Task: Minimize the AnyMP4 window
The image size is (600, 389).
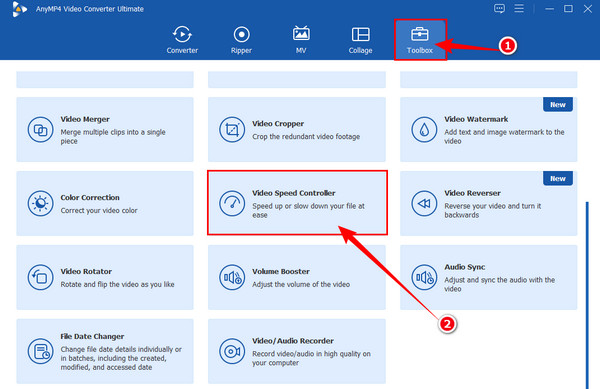Action: tap(549, 8)
